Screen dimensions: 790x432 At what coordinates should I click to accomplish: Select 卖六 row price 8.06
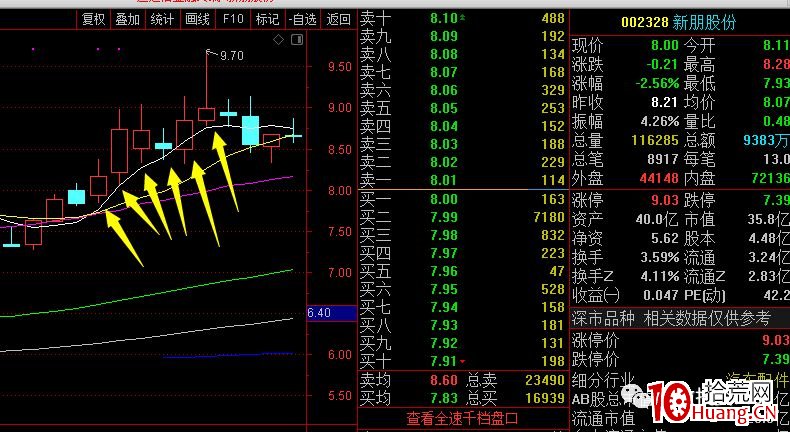[444, 90]
